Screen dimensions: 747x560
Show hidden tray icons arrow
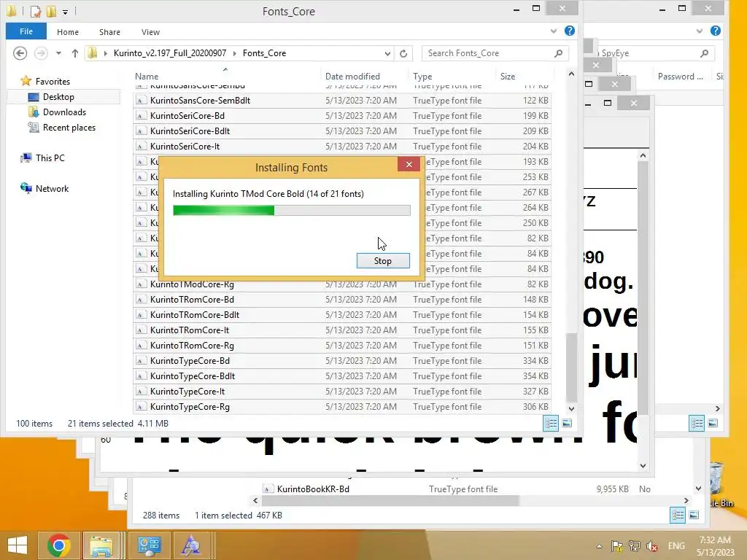coord(599,546)
